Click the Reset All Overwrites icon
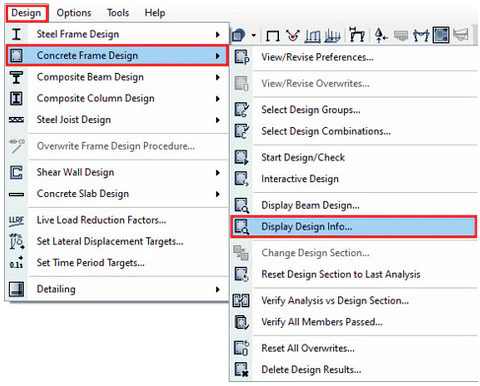This screenshot has width=480, height=386. (x=242, y=348)
